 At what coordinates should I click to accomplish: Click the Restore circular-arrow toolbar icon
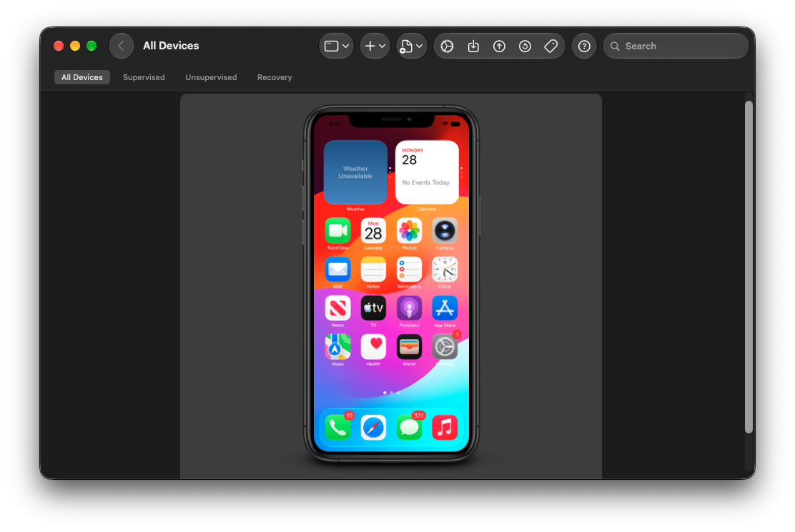coord(525,46)
